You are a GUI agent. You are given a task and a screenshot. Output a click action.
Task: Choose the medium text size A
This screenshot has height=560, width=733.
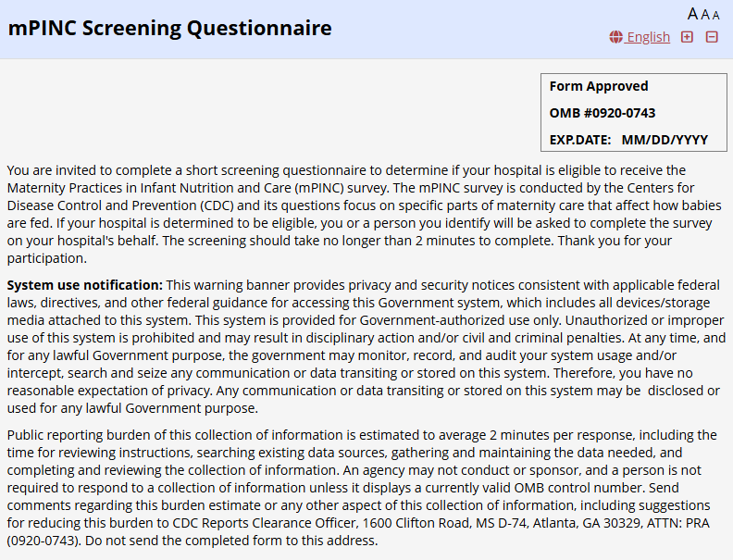tap(705, 15)
